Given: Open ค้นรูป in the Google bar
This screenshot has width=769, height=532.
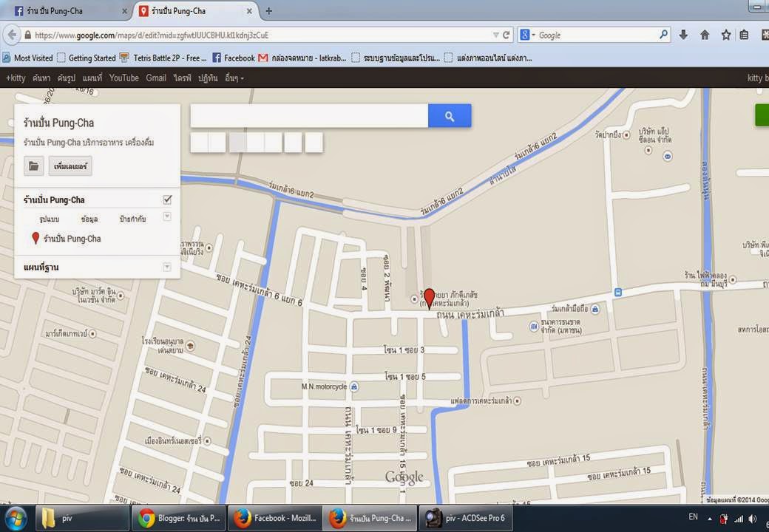Looking at the screenshot, I should (67, 78).
